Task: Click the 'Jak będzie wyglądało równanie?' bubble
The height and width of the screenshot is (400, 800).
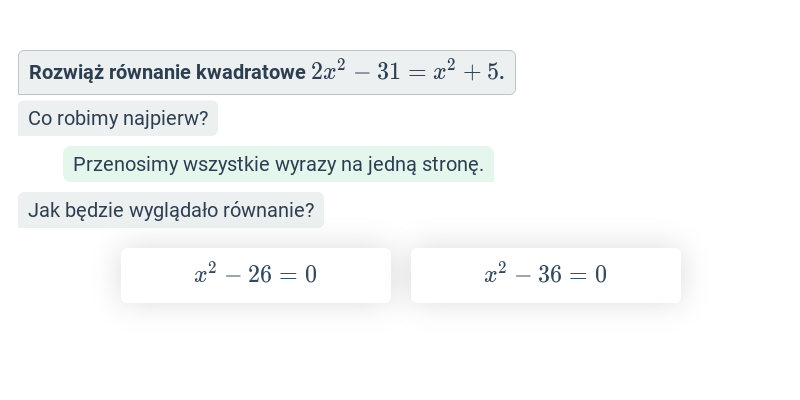Action: (171, 210)
